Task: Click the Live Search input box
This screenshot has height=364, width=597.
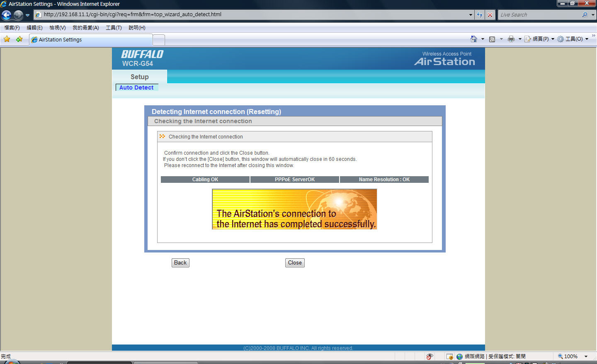Action: (539, 15)
